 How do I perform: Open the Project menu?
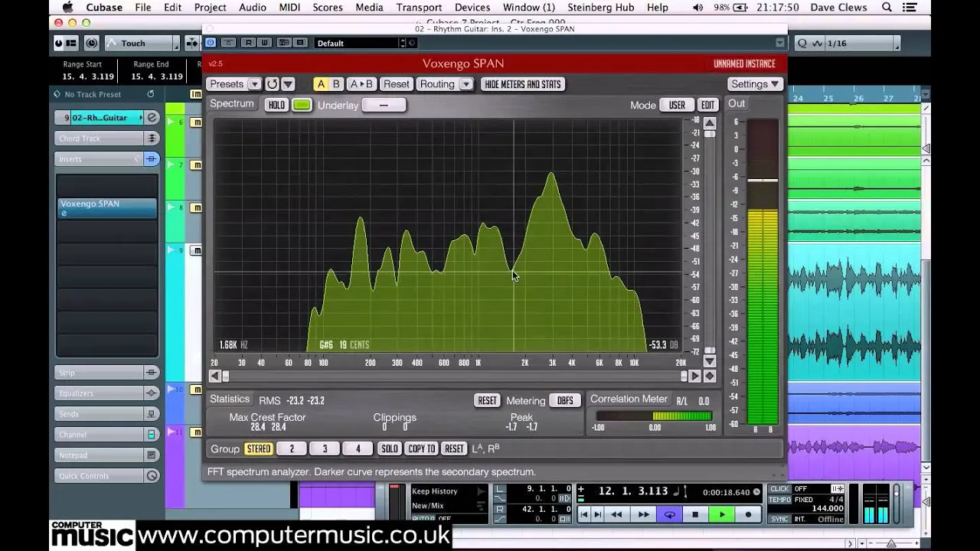[210, 7]
